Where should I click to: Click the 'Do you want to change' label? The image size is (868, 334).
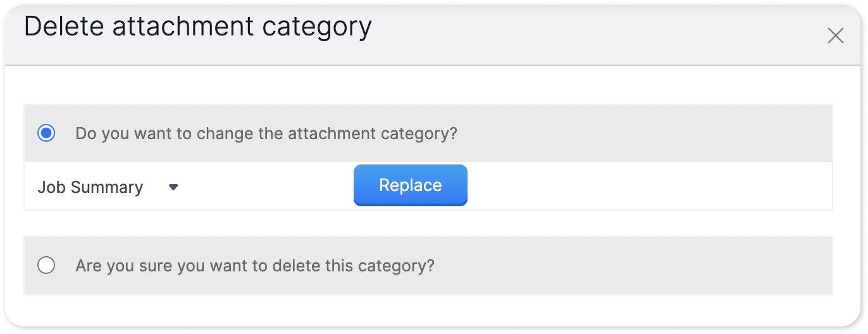click(266, 134)
